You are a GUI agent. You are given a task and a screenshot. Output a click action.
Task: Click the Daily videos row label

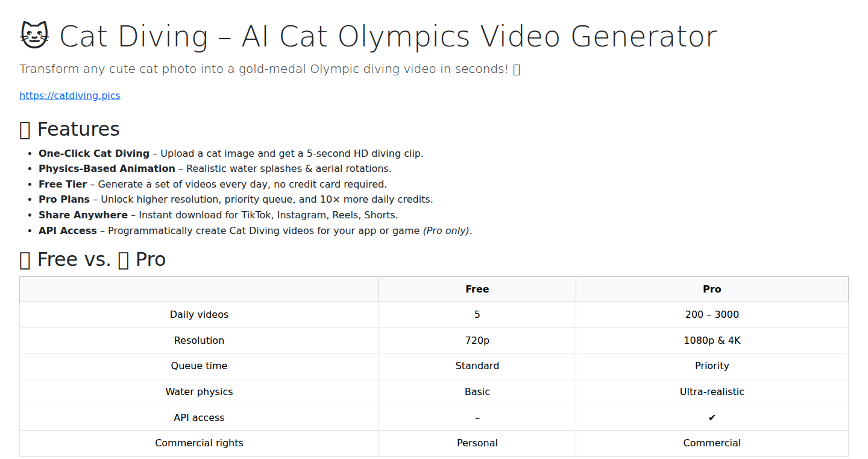(199, 314)
